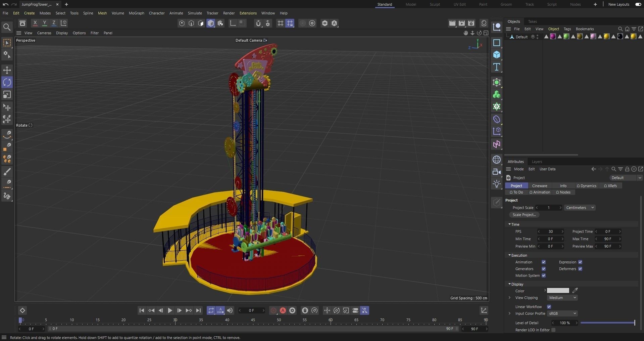Switch to the Sculpt layout tab
Viewport: 644px width, 341px height.
click(435, 4)
